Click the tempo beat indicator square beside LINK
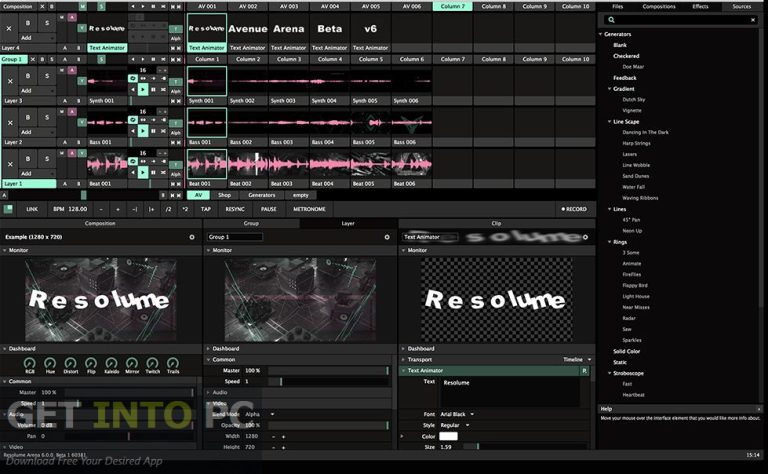 point(8,209)
